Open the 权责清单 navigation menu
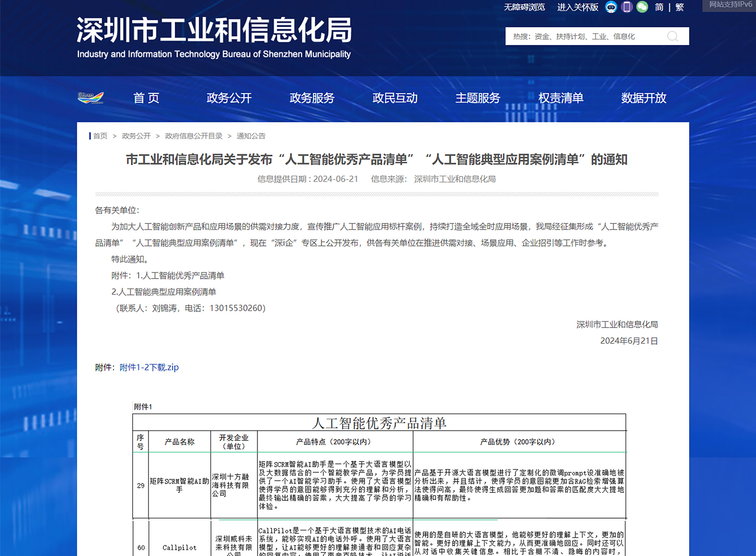The width and height of the screenshot is (756, 556). (561, 98)
